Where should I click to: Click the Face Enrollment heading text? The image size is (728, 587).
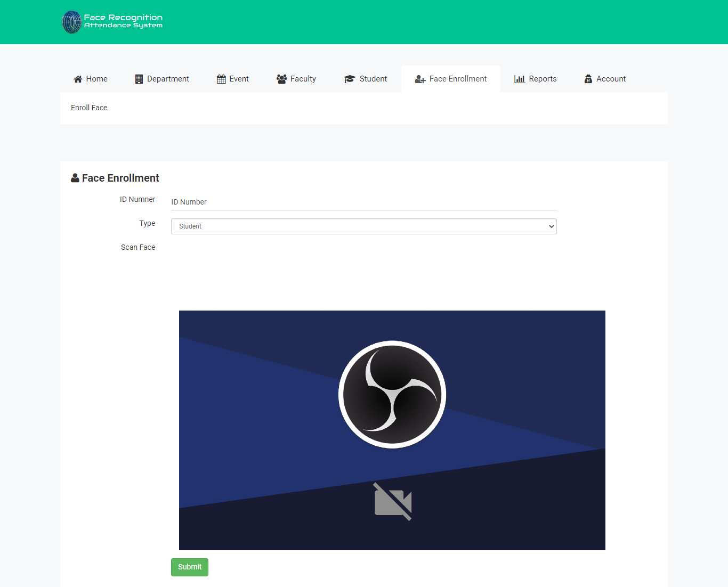click(120, 178)
